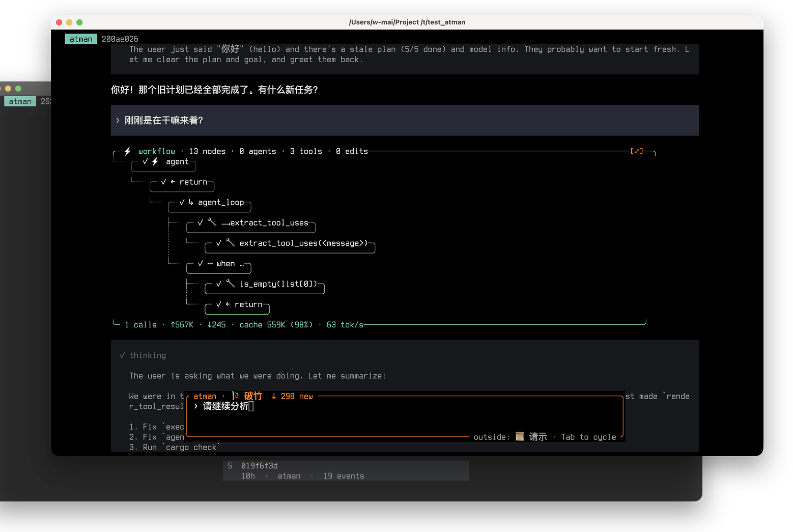793x532 pixels.
Task: Select the extract_tool_uses(<message>) node
Action: tap(290, 245)
